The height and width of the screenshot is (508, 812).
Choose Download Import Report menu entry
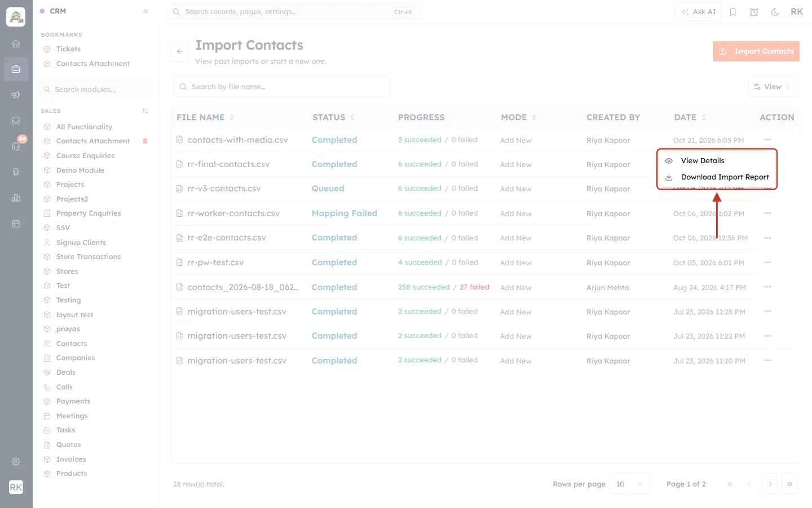point(717,177)
